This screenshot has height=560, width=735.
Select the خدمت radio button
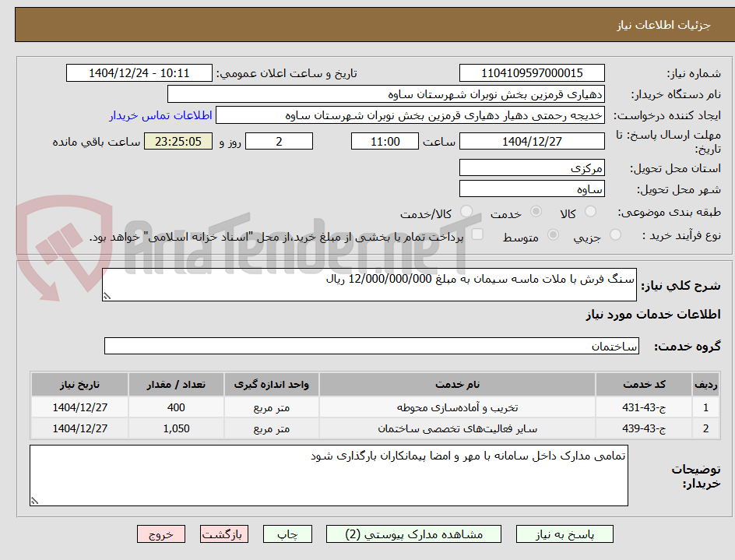coord(536,212)
